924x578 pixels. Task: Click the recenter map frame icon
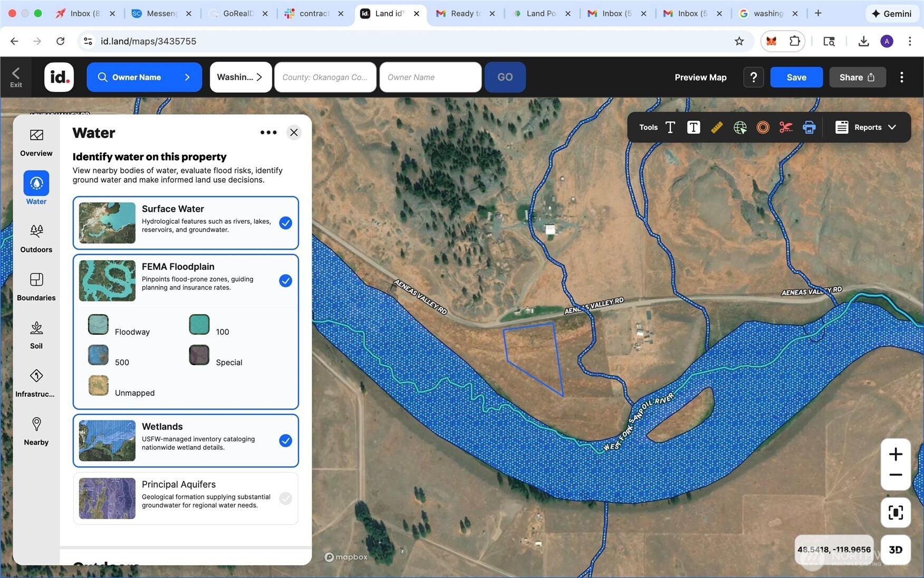(x=896, y=513)
